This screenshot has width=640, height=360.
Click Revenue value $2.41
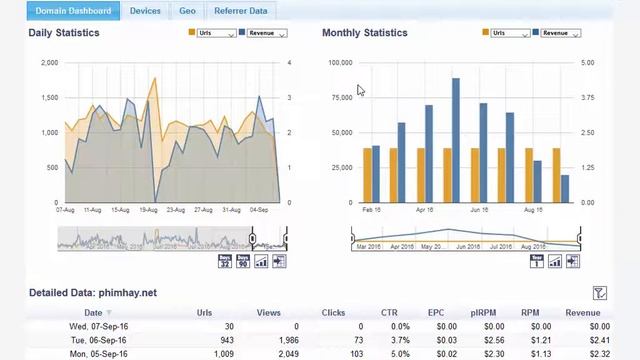tap(600, 340)
